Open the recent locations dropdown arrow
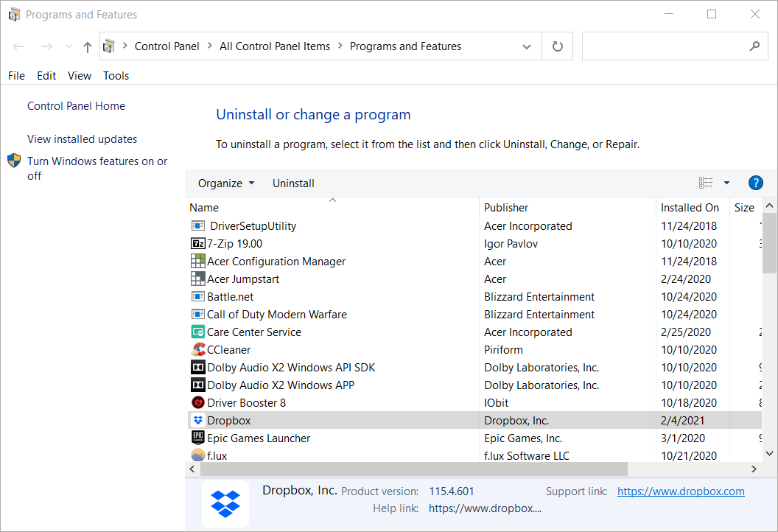The image size is (778, 532). pos(69,46)
